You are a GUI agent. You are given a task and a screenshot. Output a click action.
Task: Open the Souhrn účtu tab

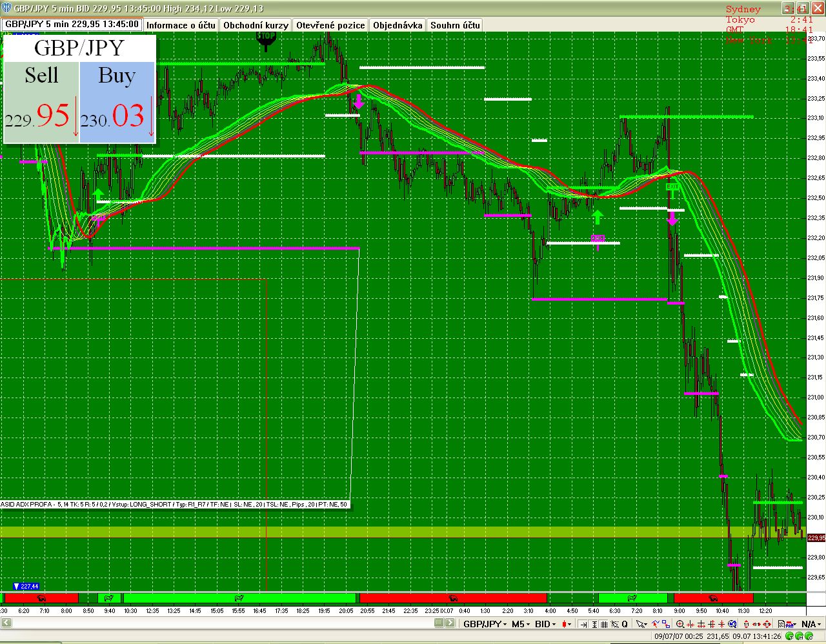tap(455, 25)
